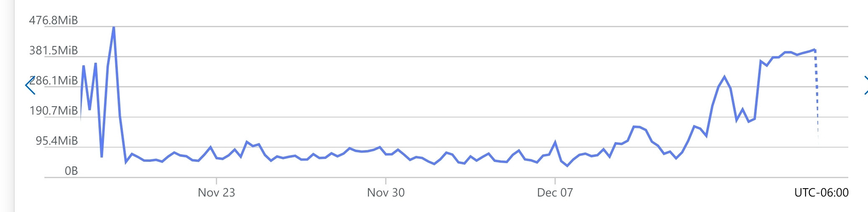Click the Nov 23 date label
The height and width of the screenshot is (212, 868).
(216, 193)
